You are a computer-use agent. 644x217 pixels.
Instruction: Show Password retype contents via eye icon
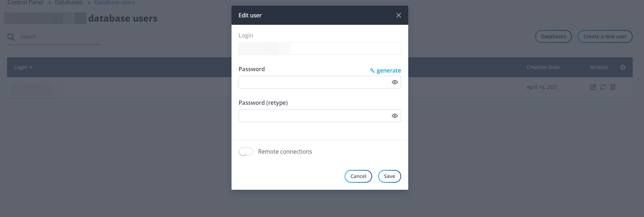pyautogui.click(x=394, y=115)
